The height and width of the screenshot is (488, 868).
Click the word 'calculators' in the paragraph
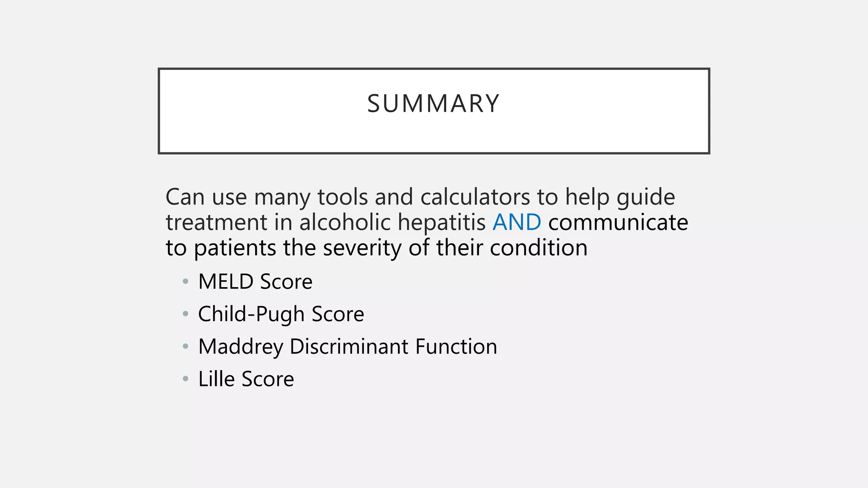(x=475, y=197)
